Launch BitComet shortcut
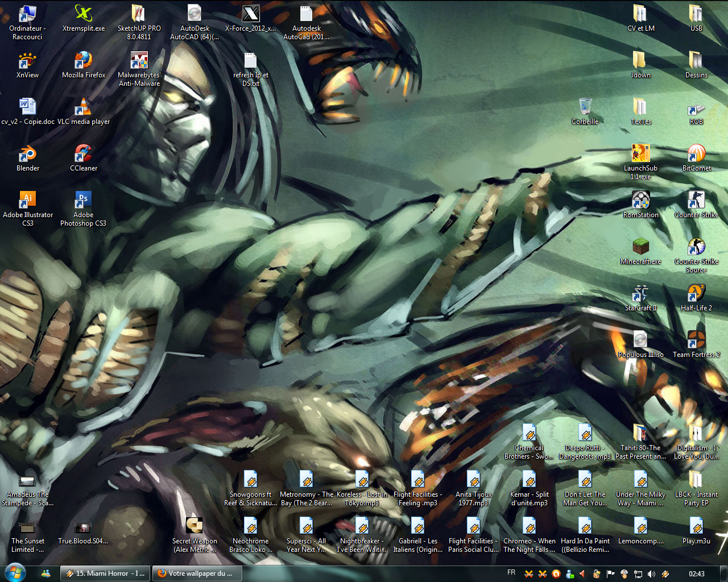 pyautogui.click(x=696, y=159)
